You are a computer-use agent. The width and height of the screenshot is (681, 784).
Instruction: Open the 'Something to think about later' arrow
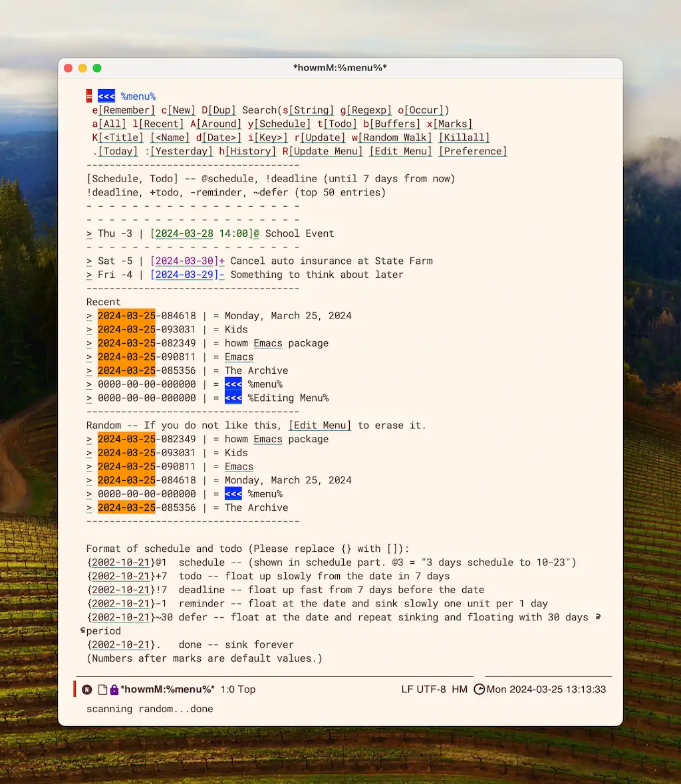[x=89, y=275]
